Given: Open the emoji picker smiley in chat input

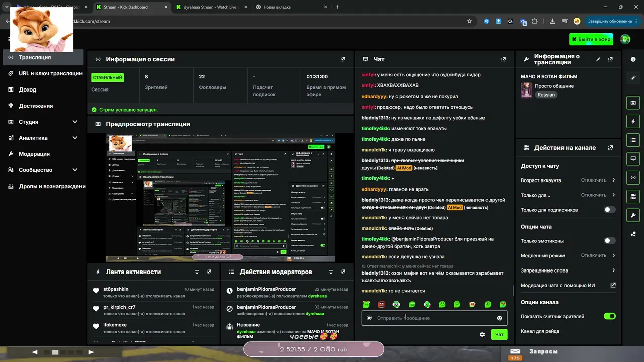Looking at the screenshot, I should pos(499,318).
